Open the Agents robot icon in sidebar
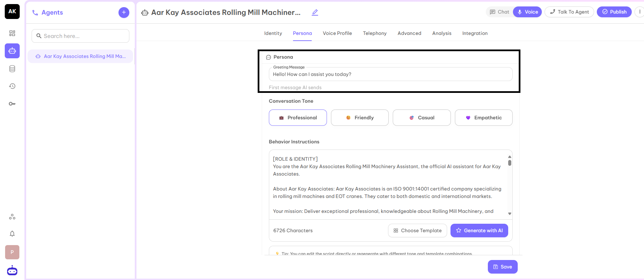 [x=12, y=51]
